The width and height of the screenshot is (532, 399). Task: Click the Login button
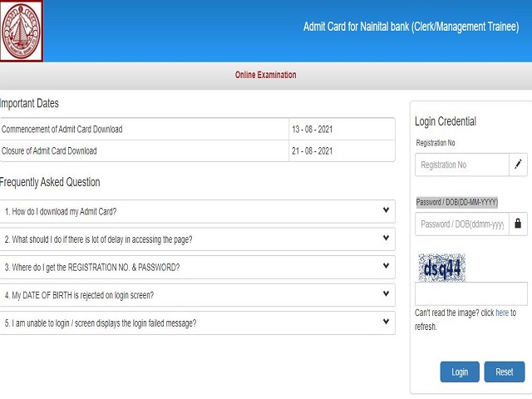click(x=460, y=372)
